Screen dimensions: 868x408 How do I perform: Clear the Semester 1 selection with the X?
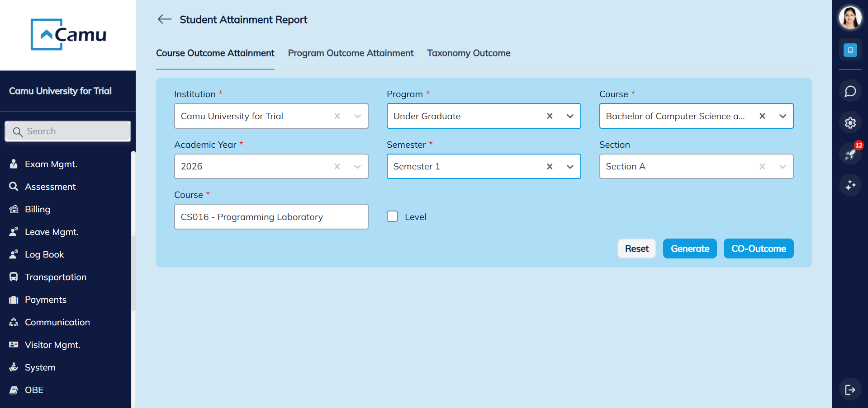pyautogui.click(x=549, y=166)
